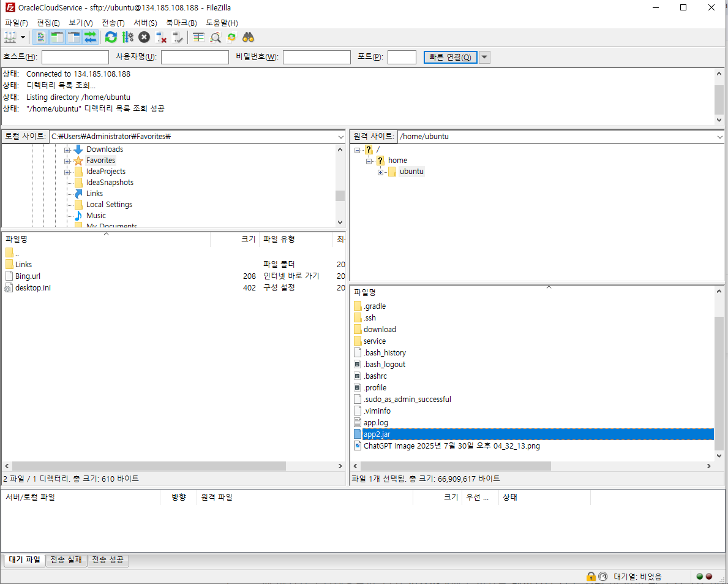Open the 도움말(H) menu
This screenshot has height=584, width=728.
222,23
